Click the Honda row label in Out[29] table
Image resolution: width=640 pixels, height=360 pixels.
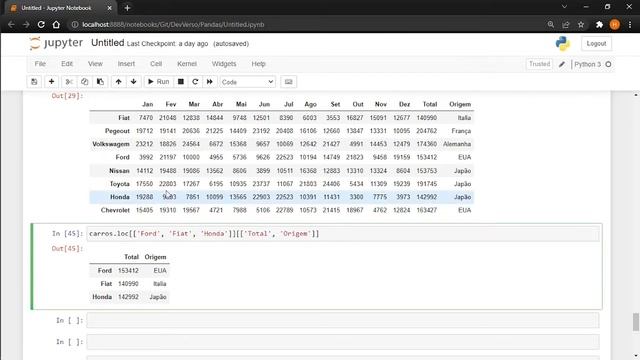coord(120,197)
